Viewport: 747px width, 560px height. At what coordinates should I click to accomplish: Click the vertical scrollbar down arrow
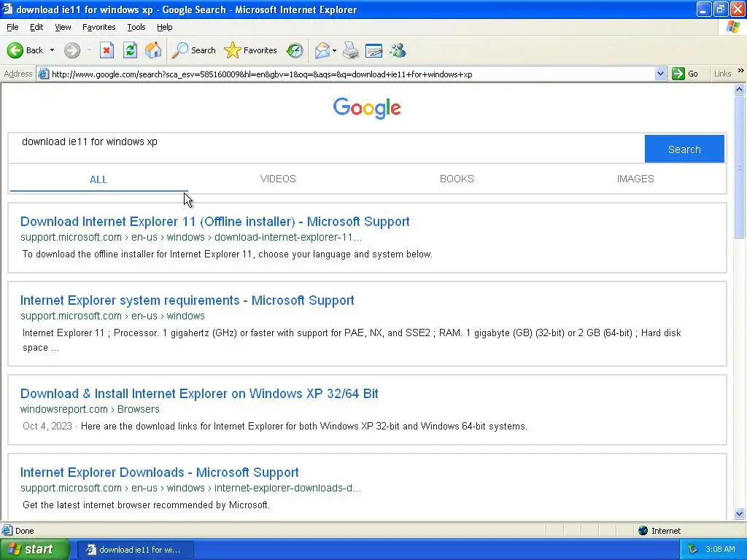[x=740, y=514]
